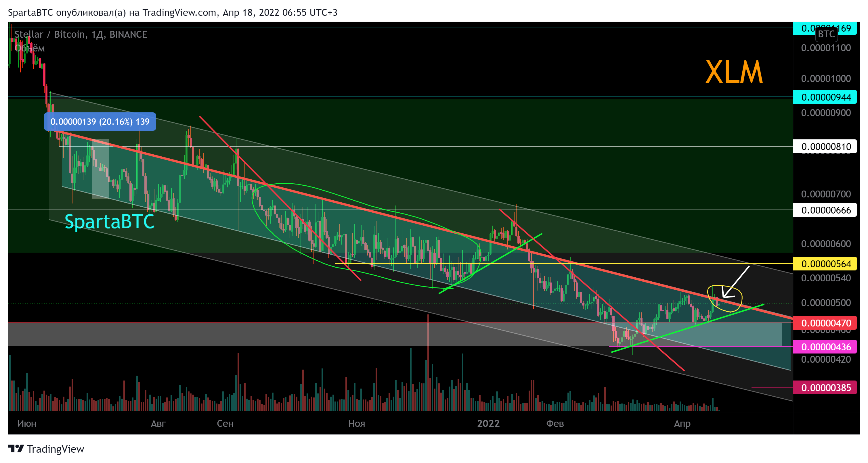The image size is (868, 463).
Task: Click the 0.00000600 axis value
Action: click(826, 244)
